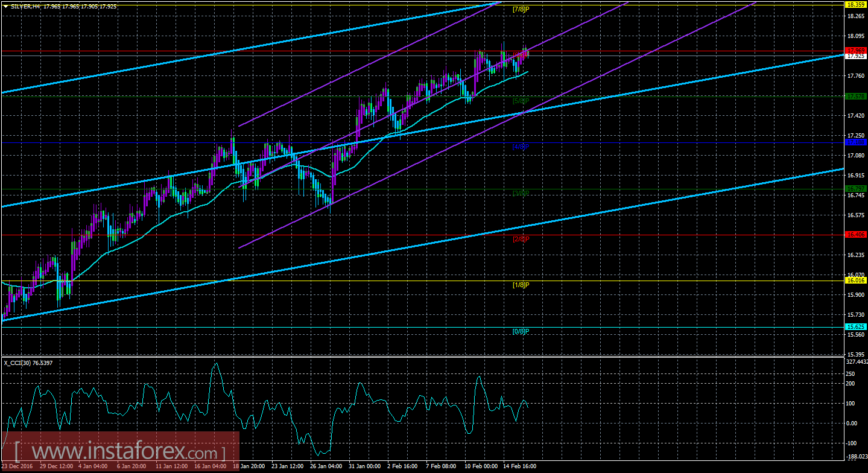Click the 2 Feb 16:00 time label
Viewport: 868px width, 473px height.
coord(402,466)
